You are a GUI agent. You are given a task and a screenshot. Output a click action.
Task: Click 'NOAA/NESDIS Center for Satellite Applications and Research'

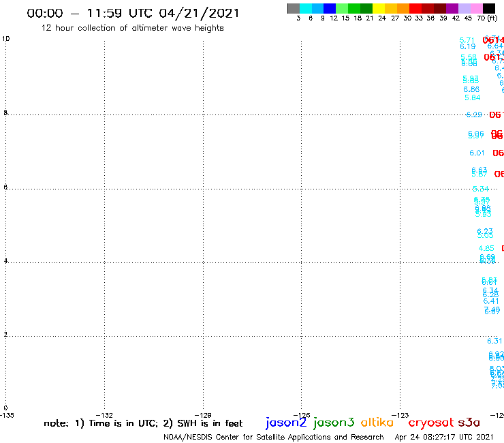point(274,437)
